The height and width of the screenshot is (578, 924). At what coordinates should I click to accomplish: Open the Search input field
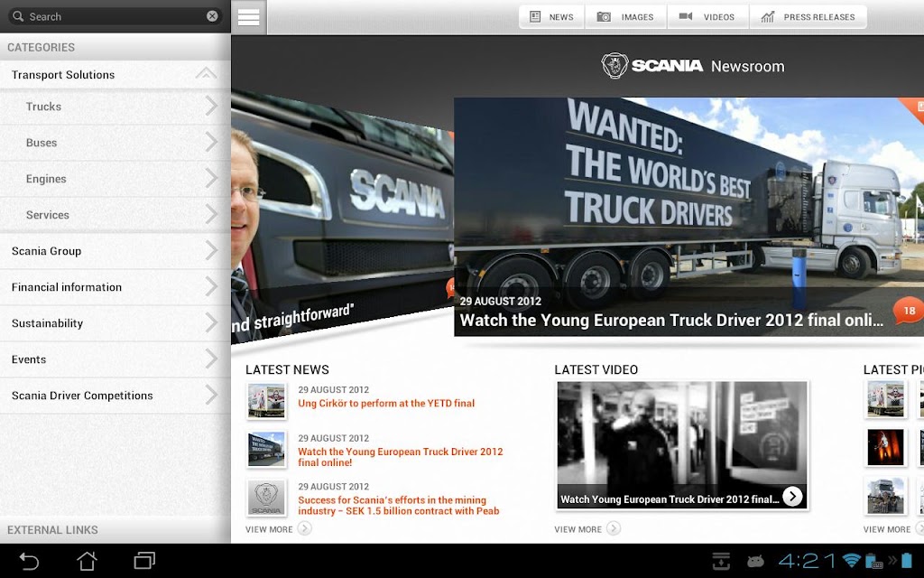tap(115, 16)
